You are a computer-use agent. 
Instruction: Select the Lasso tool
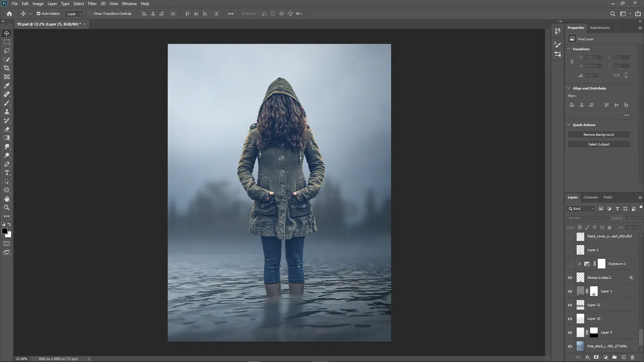[x=7, y=51]
